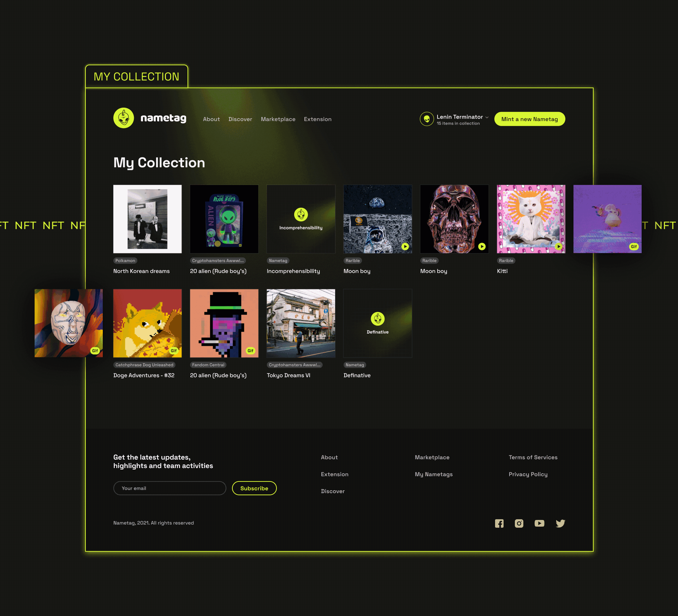This screenshot has height=616, width=678.
Task: Click the Mint a new Nametag button
Action: (x=529, y=119)
